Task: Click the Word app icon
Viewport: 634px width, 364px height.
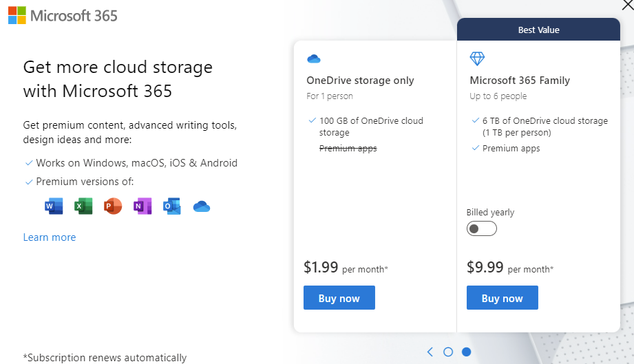Action: [x=54, y=206]
